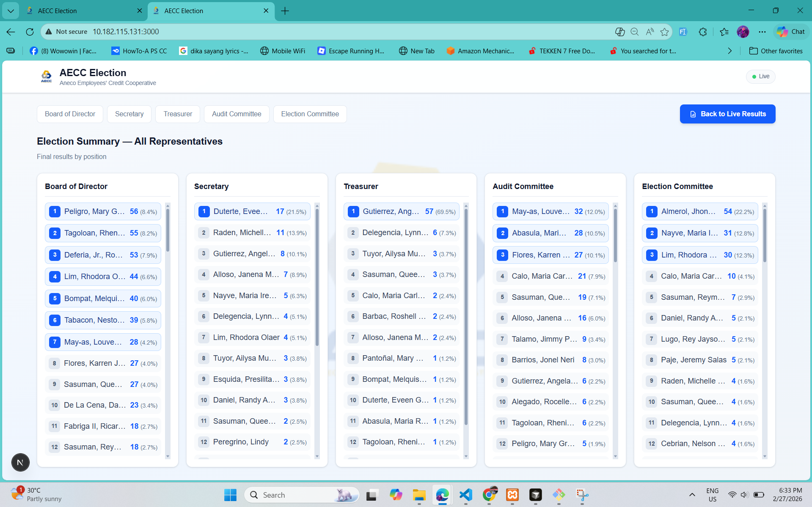Open the Mobile WiFi bookmark
This screenshot has width=812, height=507.
[282, 51]
